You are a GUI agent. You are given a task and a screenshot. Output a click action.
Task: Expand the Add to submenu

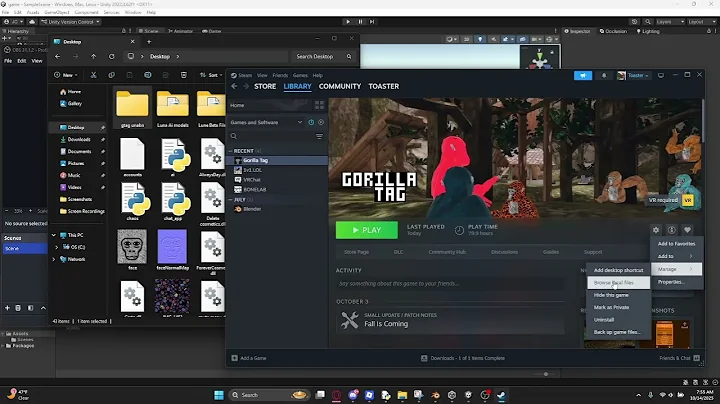[x=676, y=256]
